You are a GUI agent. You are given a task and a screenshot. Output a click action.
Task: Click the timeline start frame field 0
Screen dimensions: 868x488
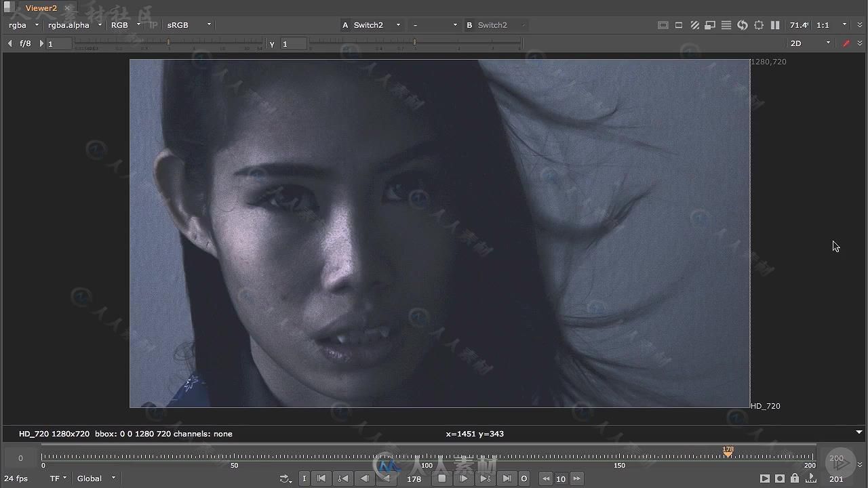click(x=20, y=458)
